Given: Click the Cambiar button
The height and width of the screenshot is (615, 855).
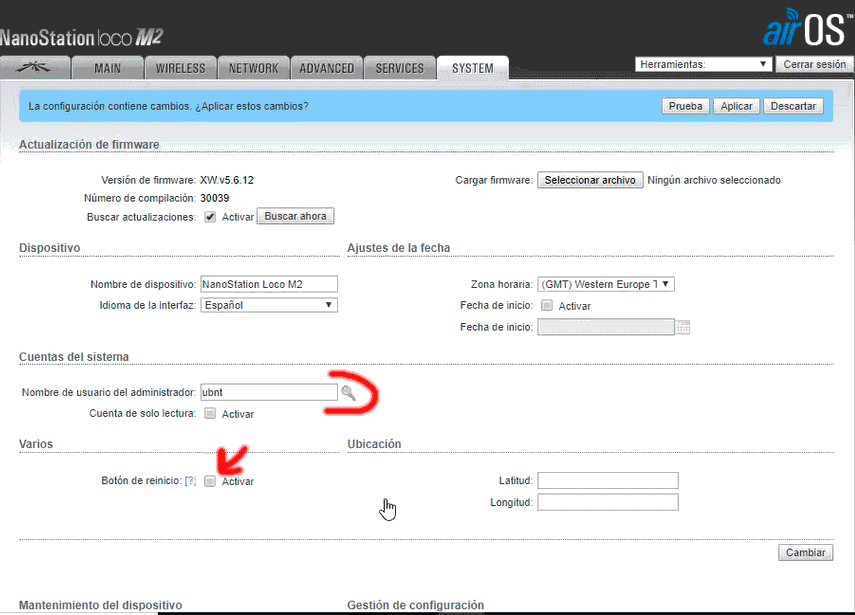Looking at the screenshot, I should [x=805, y=552].
